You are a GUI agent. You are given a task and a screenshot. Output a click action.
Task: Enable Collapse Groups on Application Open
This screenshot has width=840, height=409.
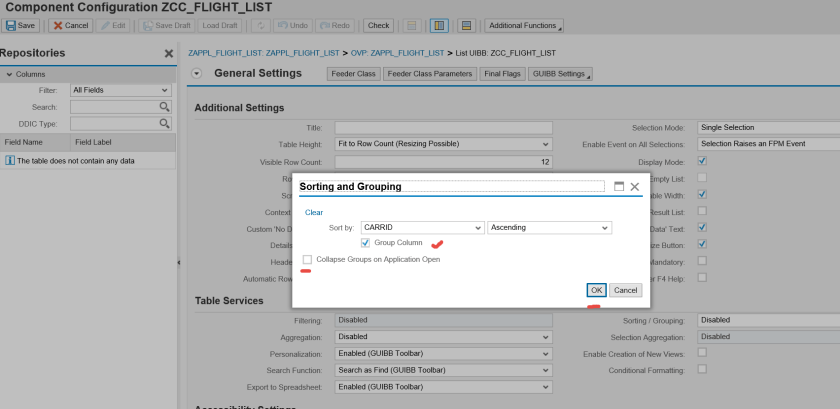point(307,259)
